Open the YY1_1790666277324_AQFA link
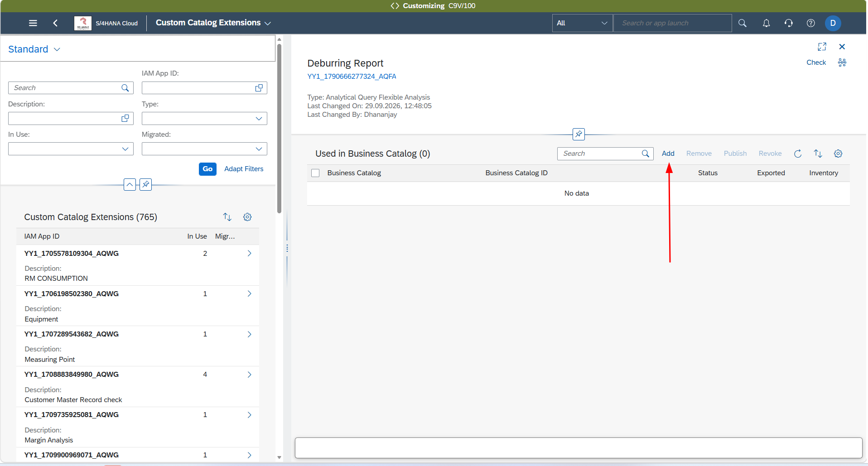The height and width of the screenshot is (466, 868). coord(352,77)
